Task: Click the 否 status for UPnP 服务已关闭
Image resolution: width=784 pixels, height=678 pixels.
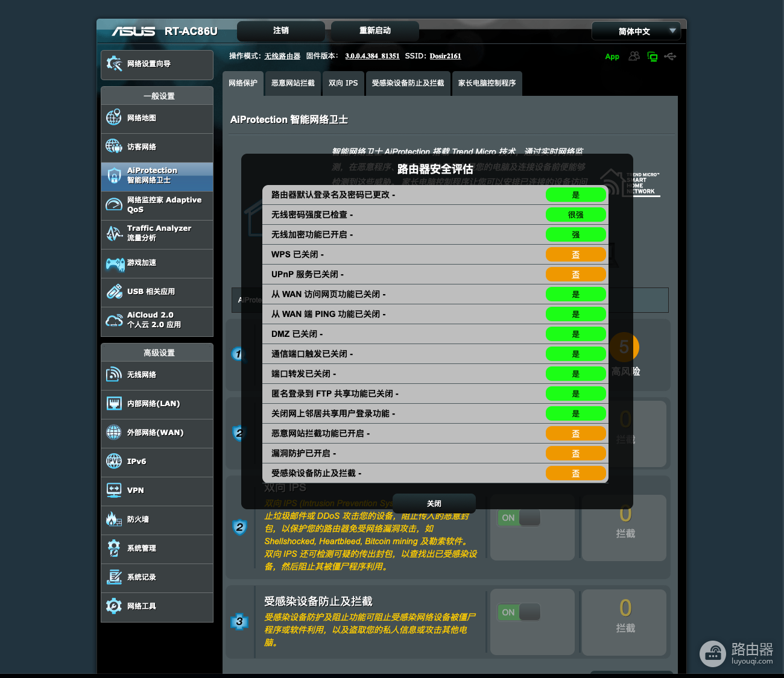Action: click(576, 274)
